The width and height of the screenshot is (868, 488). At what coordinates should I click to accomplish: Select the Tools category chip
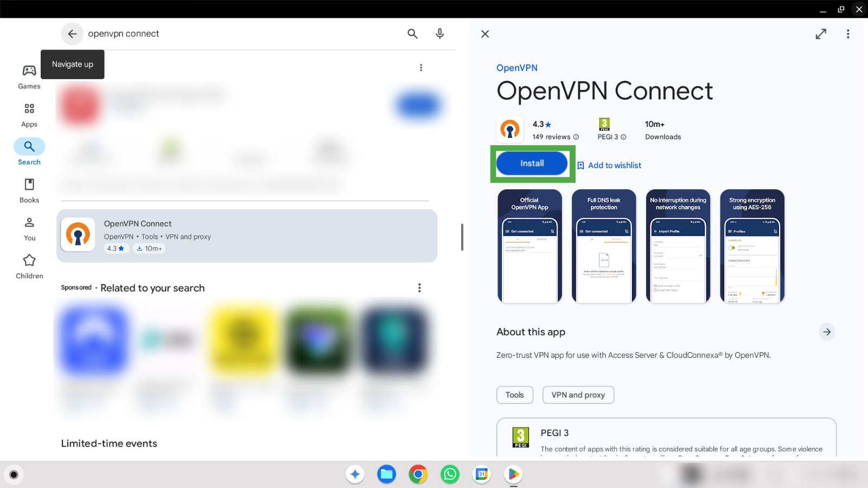click(x=515, y=395)
